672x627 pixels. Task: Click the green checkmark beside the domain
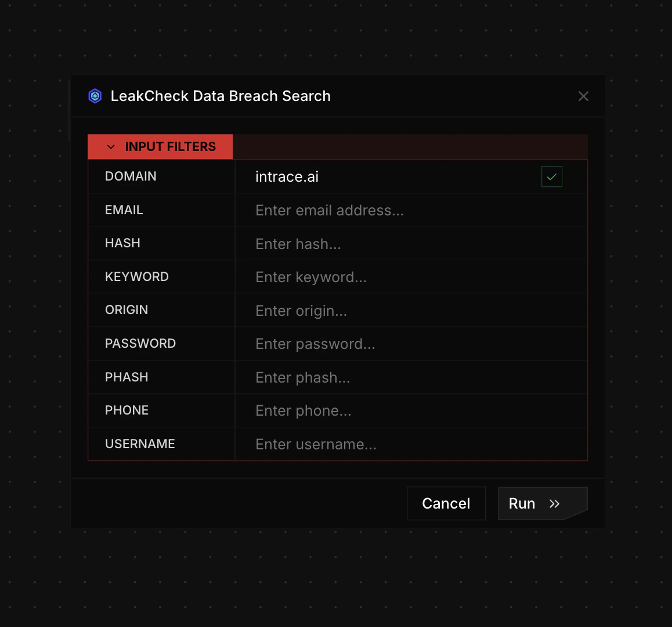(551, 176)
